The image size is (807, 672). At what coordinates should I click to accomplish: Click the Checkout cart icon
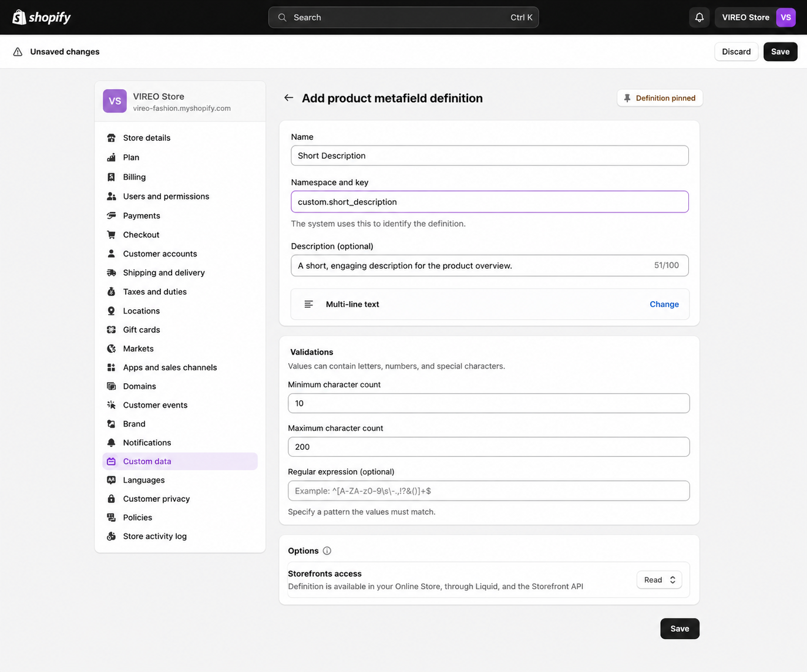click(111, 234)
